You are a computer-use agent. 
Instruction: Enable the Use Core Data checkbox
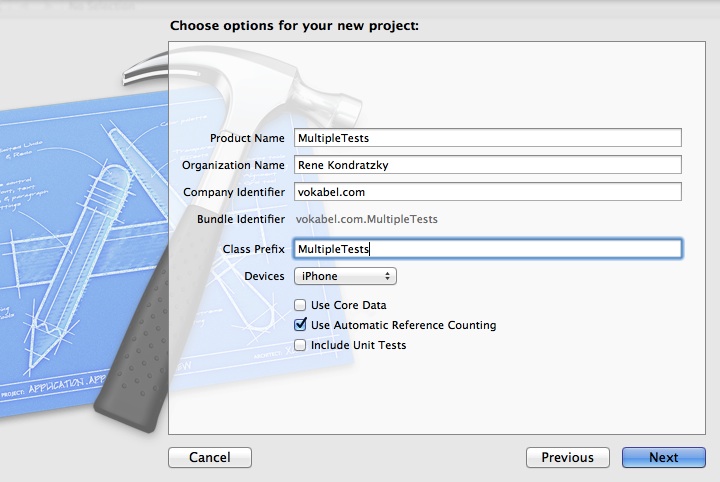[x=300, y=305]
